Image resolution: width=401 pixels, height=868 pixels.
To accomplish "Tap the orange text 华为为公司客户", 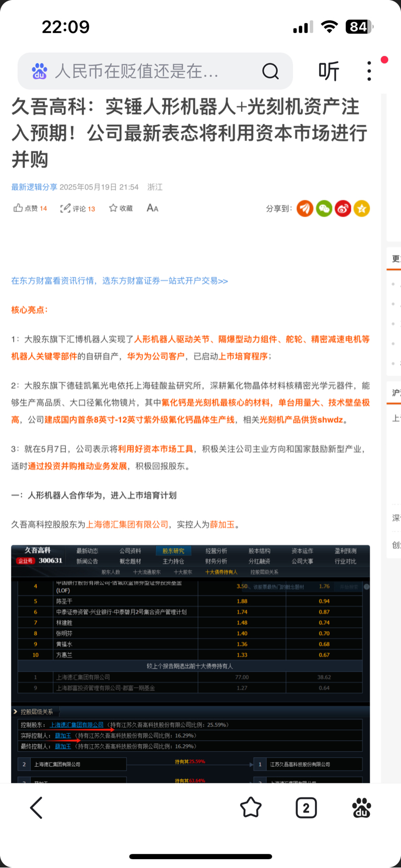I will click(156, 356).
